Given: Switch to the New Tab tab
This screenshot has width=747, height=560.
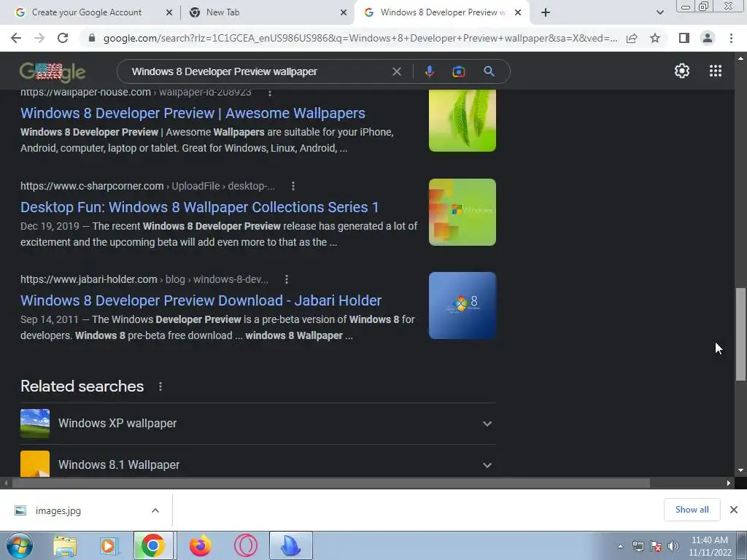Looking at the screenshot, I should (x=223, y=12).
